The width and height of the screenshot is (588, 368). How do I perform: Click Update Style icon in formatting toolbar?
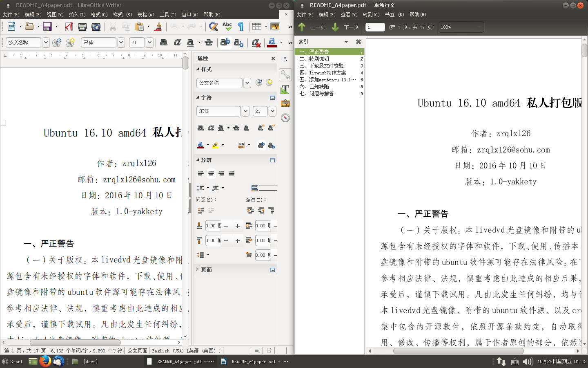point(57,42)
